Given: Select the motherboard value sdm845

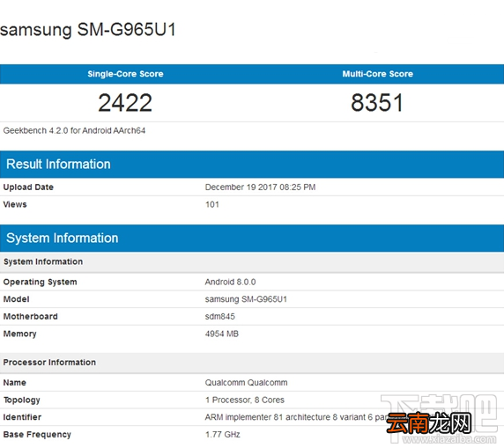Looking at the screenshot, I should pos(220,317).
